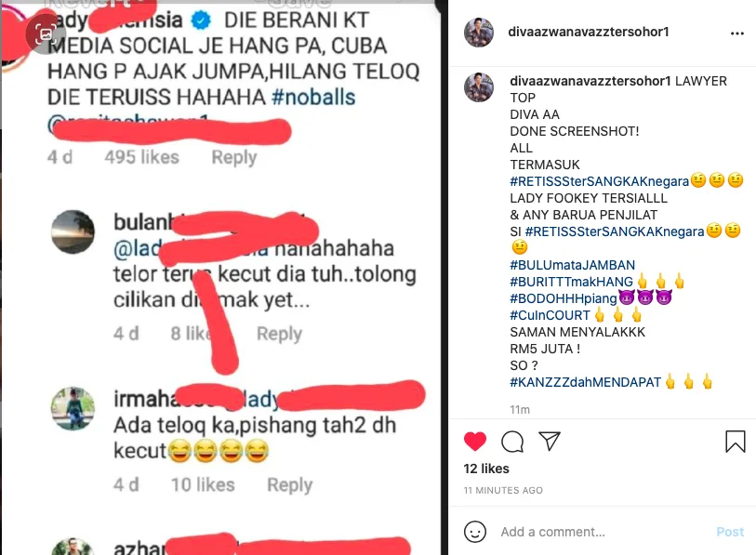
Task: Open comment bubble icon below post
Action: pos(512,442)
